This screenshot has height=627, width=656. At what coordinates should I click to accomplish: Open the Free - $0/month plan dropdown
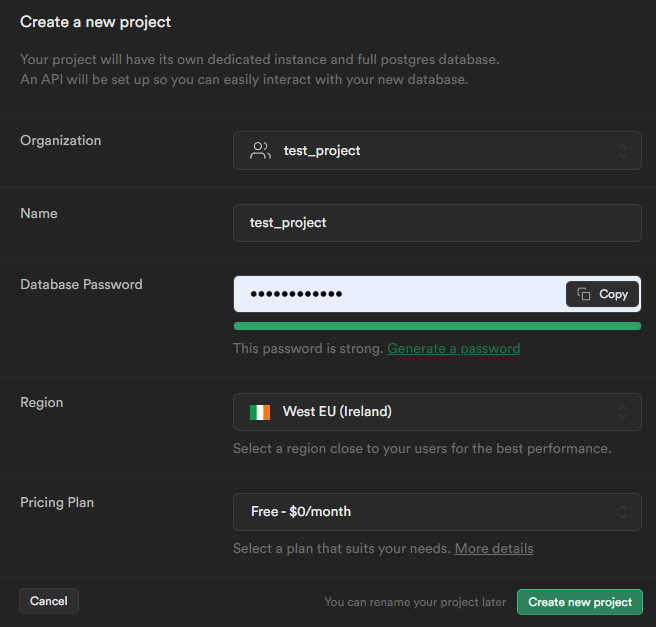pyautogui.click(x=437, y=512)
